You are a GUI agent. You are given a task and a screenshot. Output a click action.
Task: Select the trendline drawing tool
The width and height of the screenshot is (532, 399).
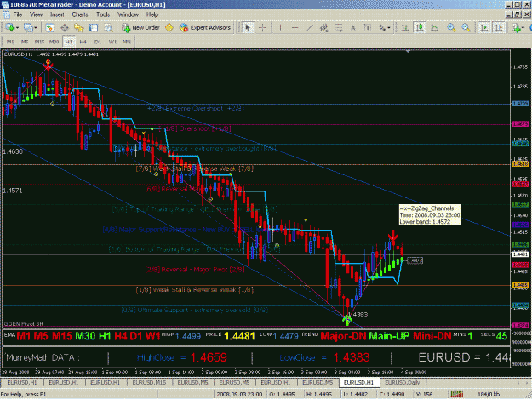(x=310, y=28)
